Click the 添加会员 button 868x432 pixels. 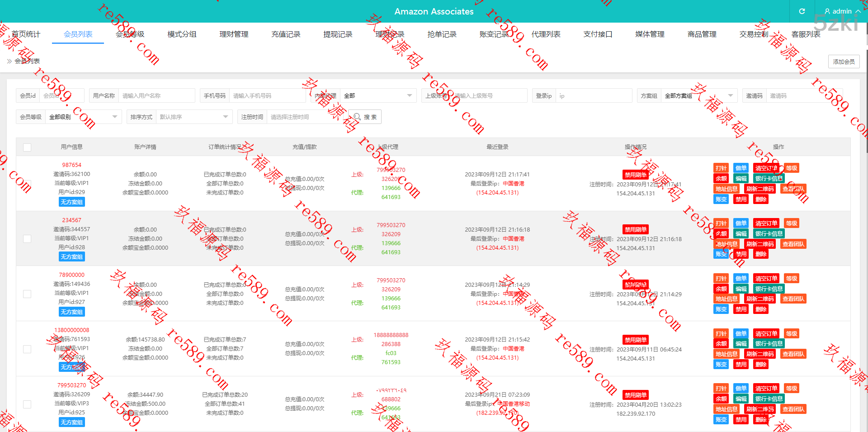844,62
